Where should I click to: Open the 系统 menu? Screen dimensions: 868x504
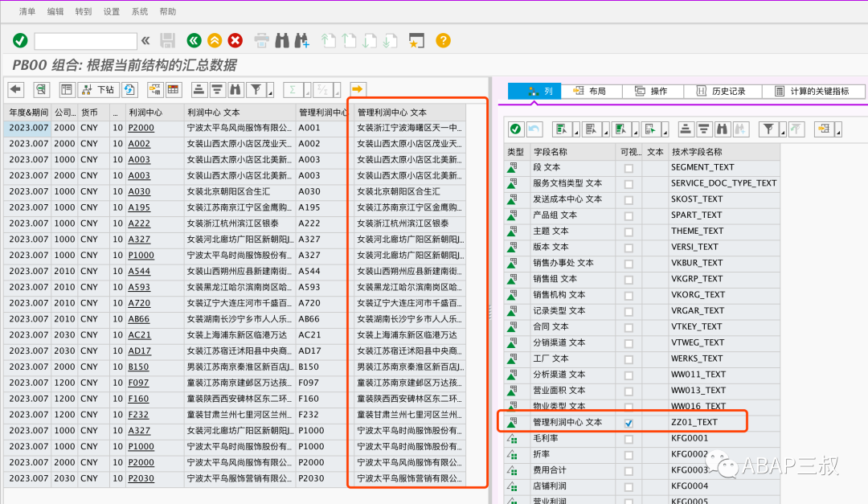coord(140,11)
